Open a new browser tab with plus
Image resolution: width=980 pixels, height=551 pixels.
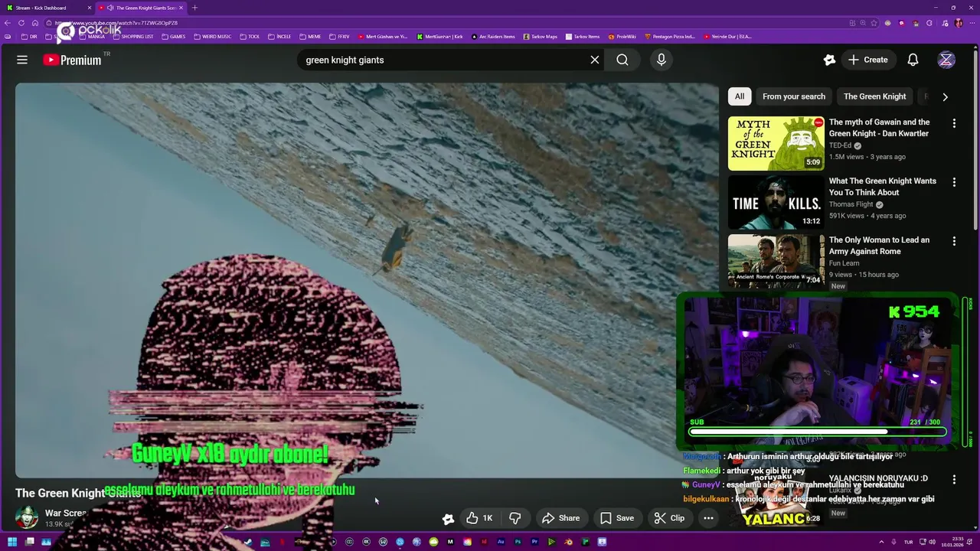click(194, 8)
